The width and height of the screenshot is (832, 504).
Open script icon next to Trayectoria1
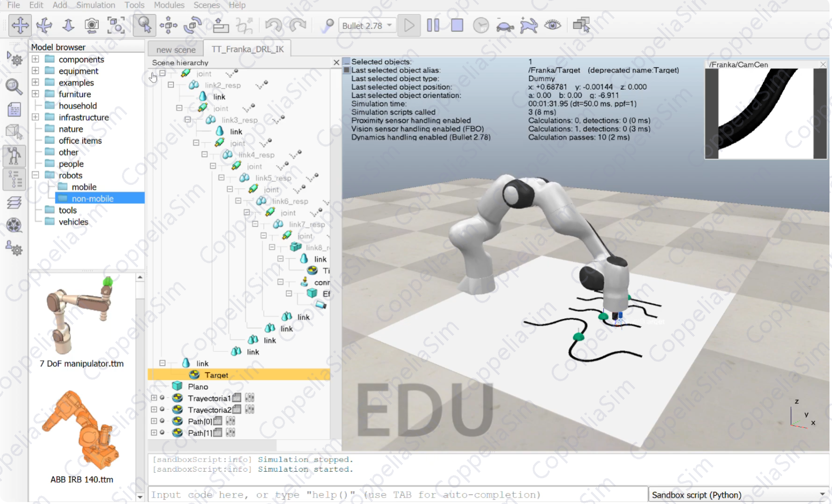(237, 397)
